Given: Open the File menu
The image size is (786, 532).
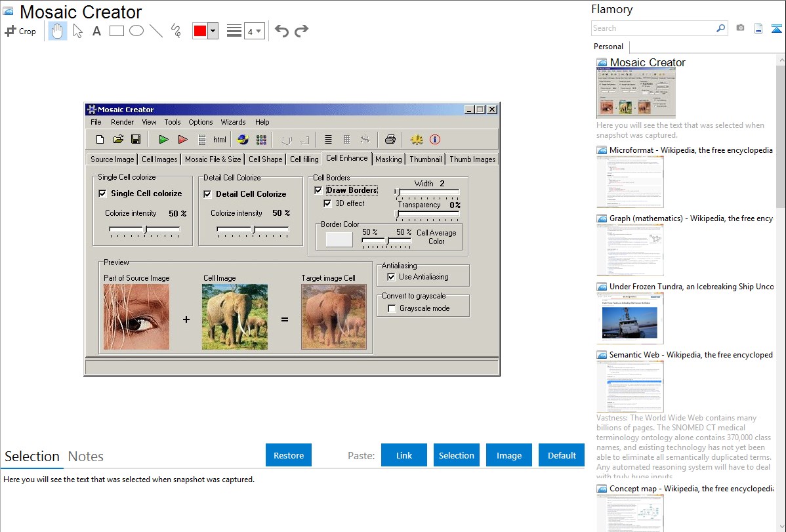Looking at the screenshot, I should pyautogui.click(x=96, y=122).
